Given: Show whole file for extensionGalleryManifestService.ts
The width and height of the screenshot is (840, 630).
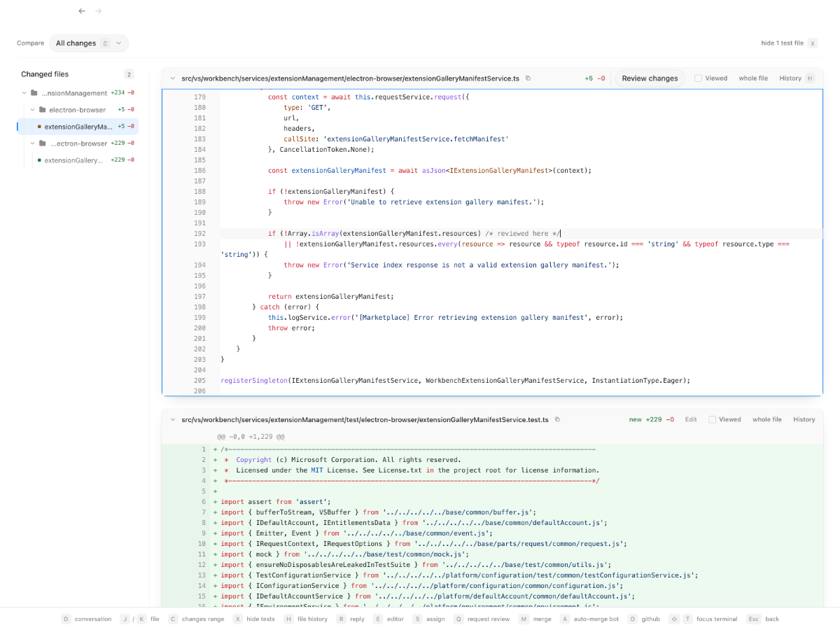Looking at the screenshot, I should tap(753, 78).
